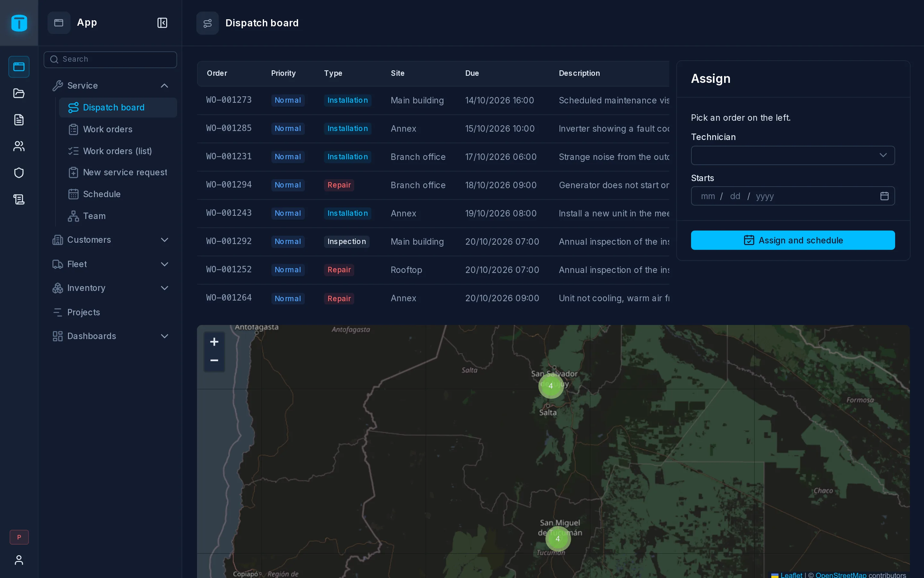Expand the Fleet section

(x=110, y=264)
